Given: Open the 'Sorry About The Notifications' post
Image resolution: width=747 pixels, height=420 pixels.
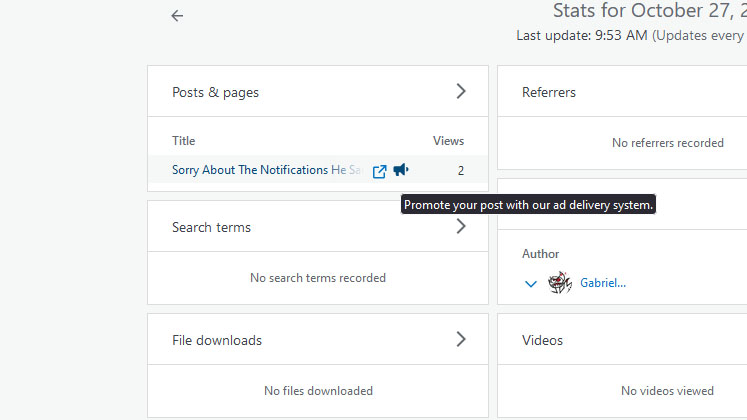Looking at the screenshot, I should point(250,170).
